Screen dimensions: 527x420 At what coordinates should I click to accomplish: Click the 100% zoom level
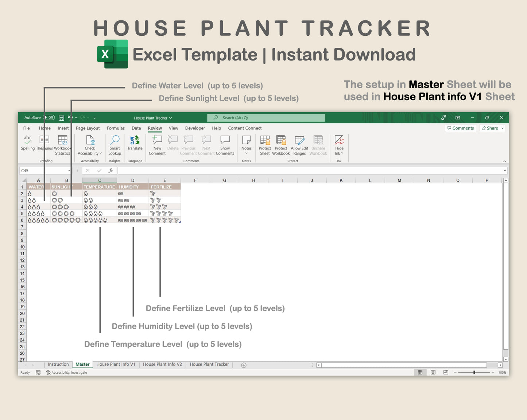502,373
